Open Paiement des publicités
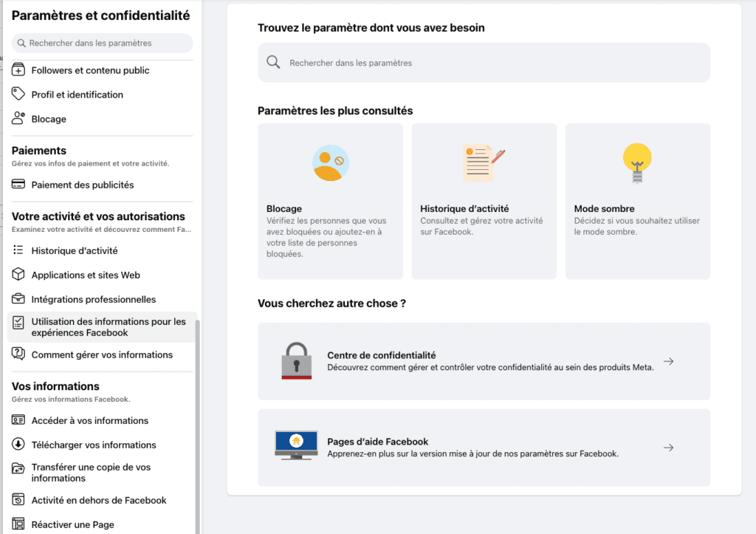This screenshot has height=534, width=756. (x=102, y=185)
